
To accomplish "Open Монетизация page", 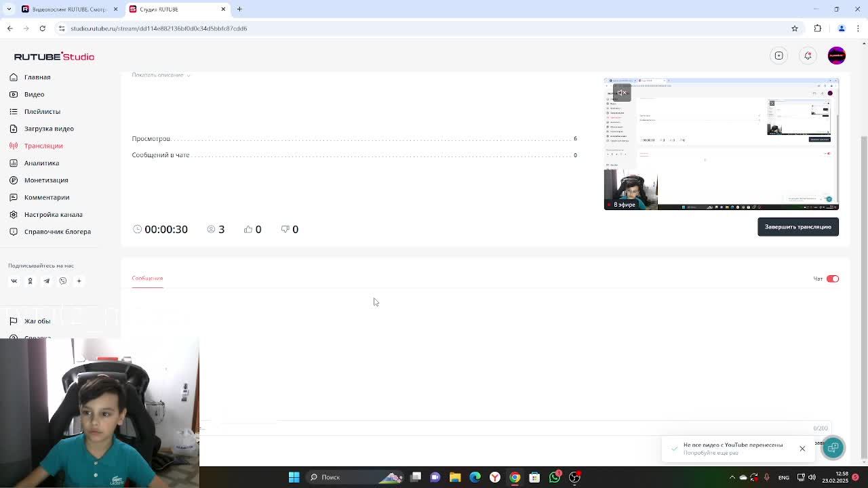I will coord(39,180).
